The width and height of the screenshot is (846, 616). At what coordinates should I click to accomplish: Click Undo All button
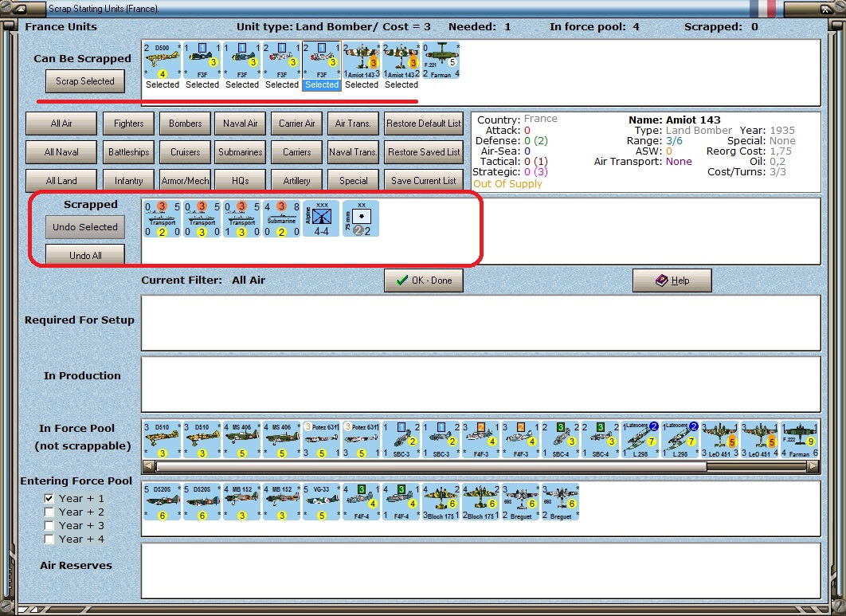[85, 255]
